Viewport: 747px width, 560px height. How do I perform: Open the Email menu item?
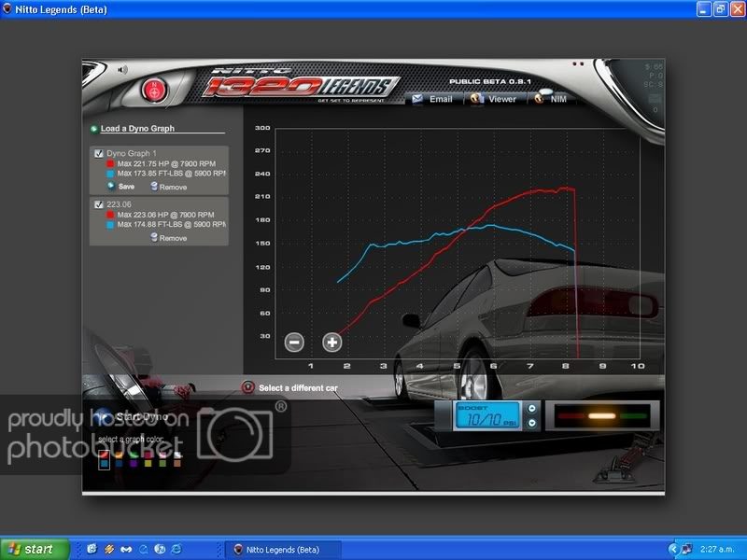tap(441, 99)
